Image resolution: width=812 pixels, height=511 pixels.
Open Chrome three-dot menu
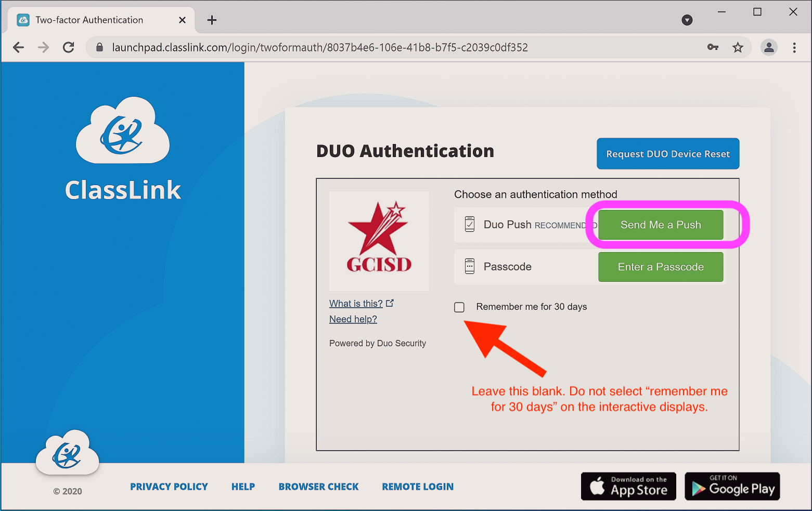pos(794,47)
